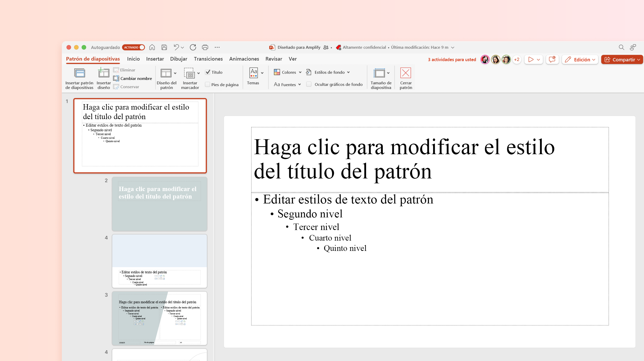Open the Revisar tab
644x361 pixels.
click(274, 59)
